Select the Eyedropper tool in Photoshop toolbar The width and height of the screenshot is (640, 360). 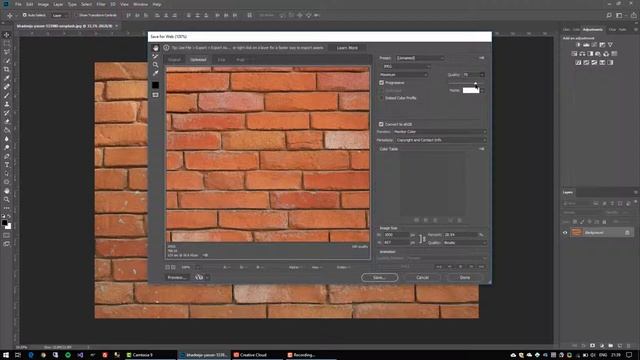pyautogui.click(x=7, y=78)
